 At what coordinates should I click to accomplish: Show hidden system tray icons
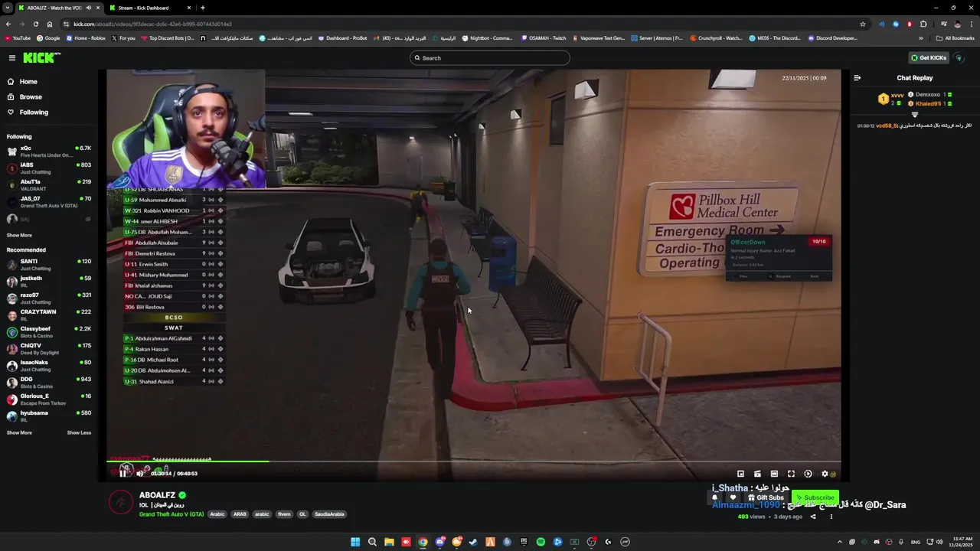pos(840,542)
